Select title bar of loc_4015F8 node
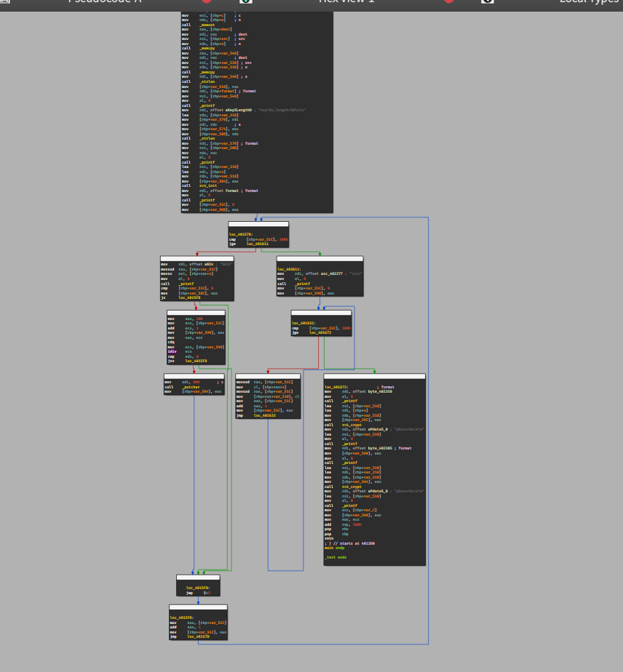 click(x=198, y=577)
